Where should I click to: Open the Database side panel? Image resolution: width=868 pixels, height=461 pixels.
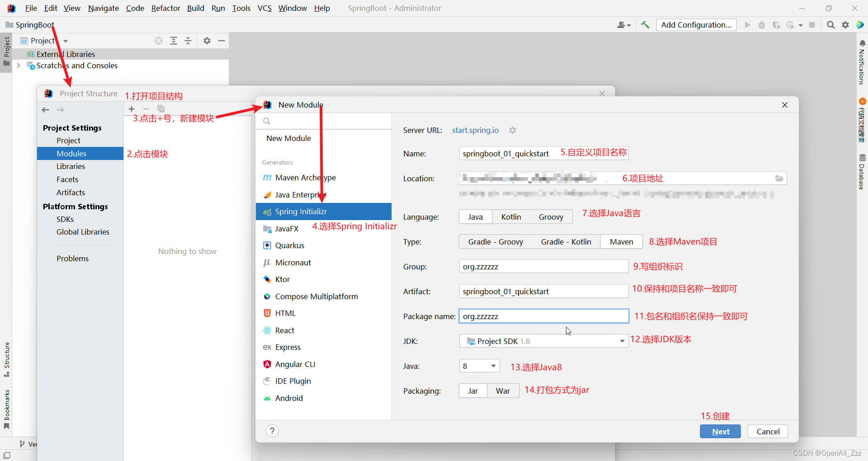point(862,172)
